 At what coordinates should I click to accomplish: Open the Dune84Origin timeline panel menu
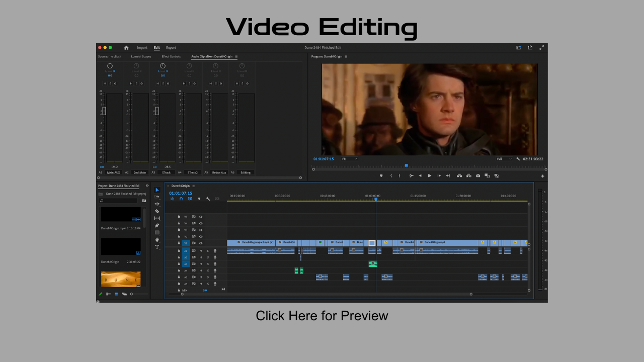click(193, 186)
